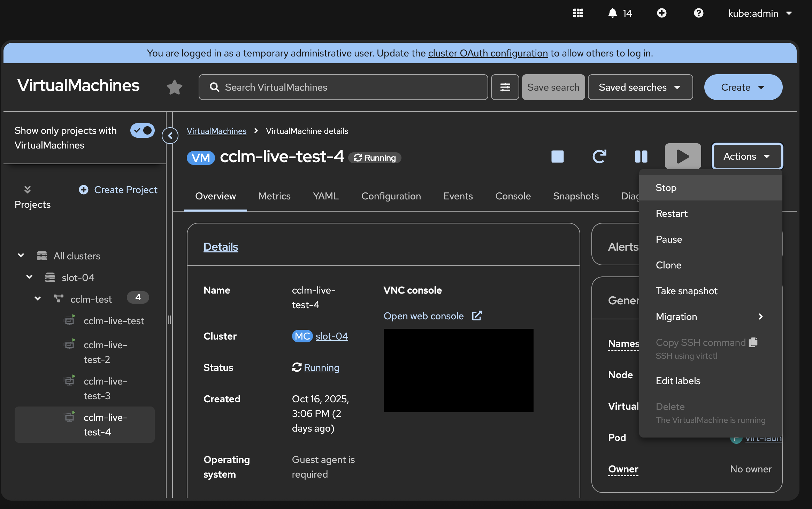Collapse the projects tree sidebar arrow
812x509 pixels.
coord(170,136)
